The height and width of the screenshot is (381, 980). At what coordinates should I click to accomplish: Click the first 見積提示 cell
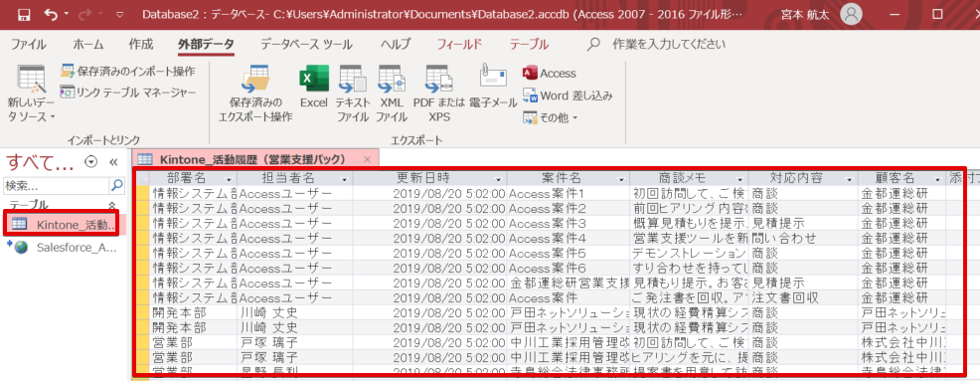tap(803, 224)
